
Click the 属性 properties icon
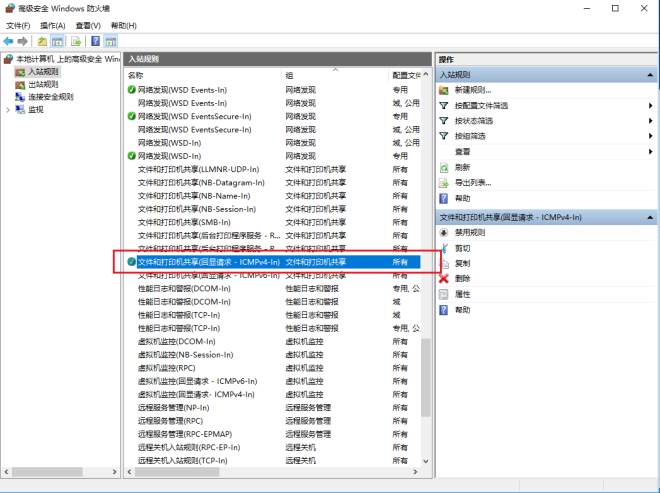click(x=444, y=294)
